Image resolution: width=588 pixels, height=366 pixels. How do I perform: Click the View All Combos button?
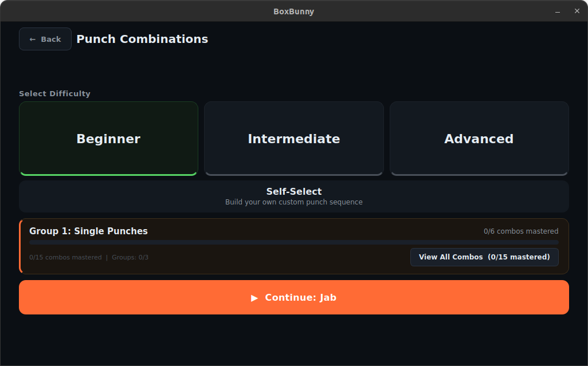click(x=484, y=257)
